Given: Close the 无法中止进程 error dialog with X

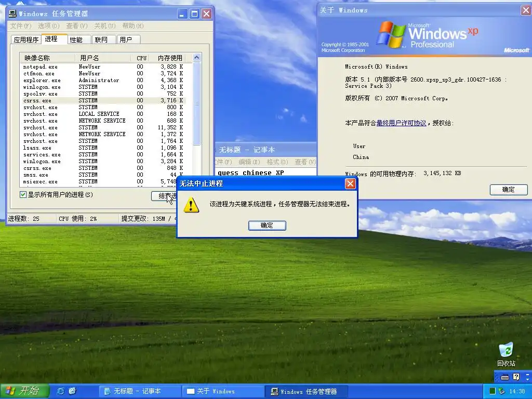Looking at the screenshot, I should [350, 183].
